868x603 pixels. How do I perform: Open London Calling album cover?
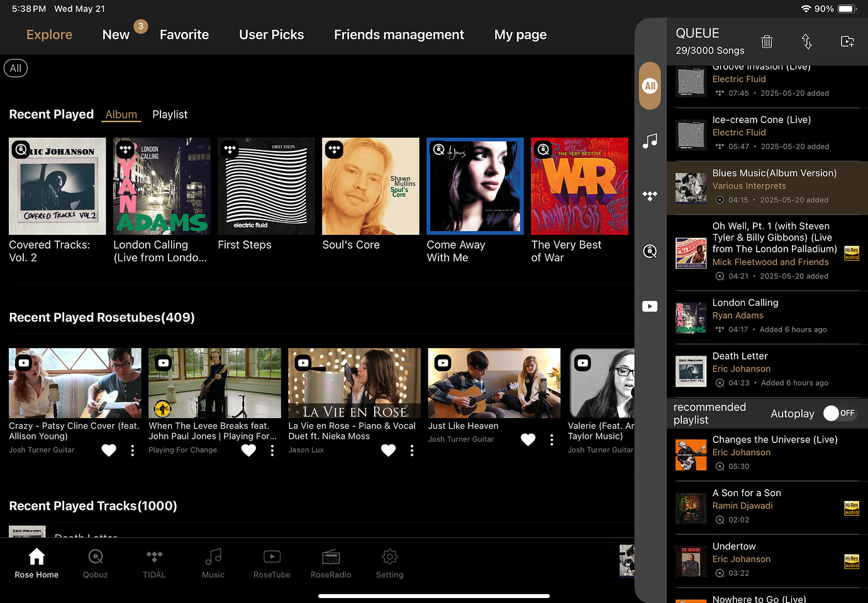point(162,186)
